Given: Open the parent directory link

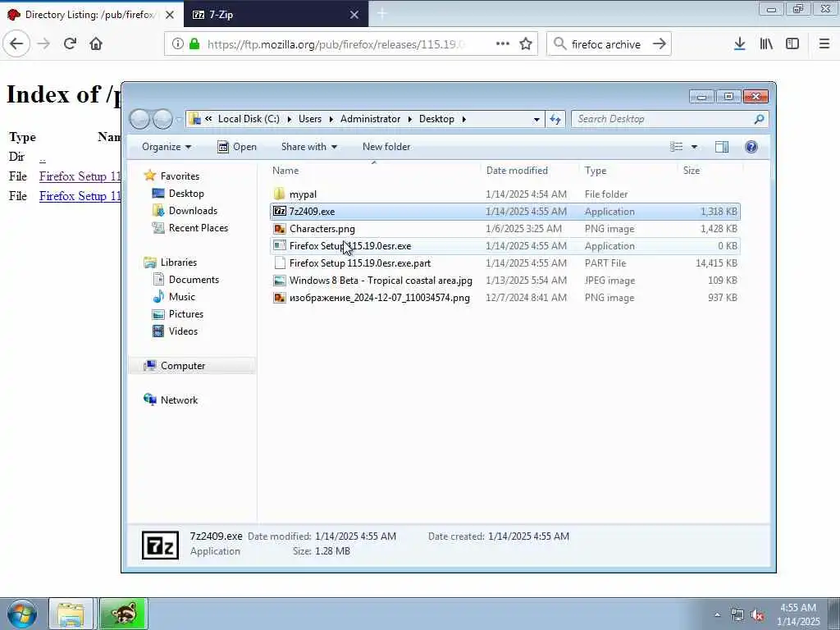Looking at the screenshot, I should coord(43,157).
